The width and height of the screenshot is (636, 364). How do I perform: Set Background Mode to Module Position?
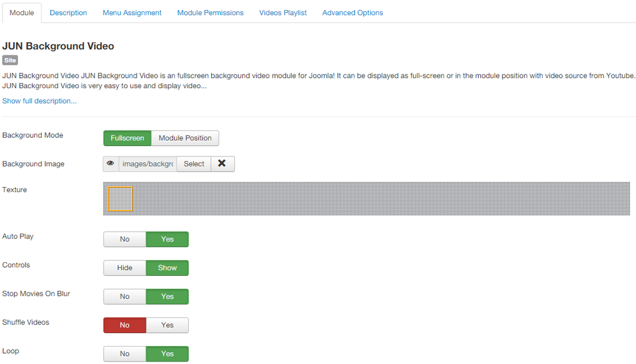tap(185, 138)
